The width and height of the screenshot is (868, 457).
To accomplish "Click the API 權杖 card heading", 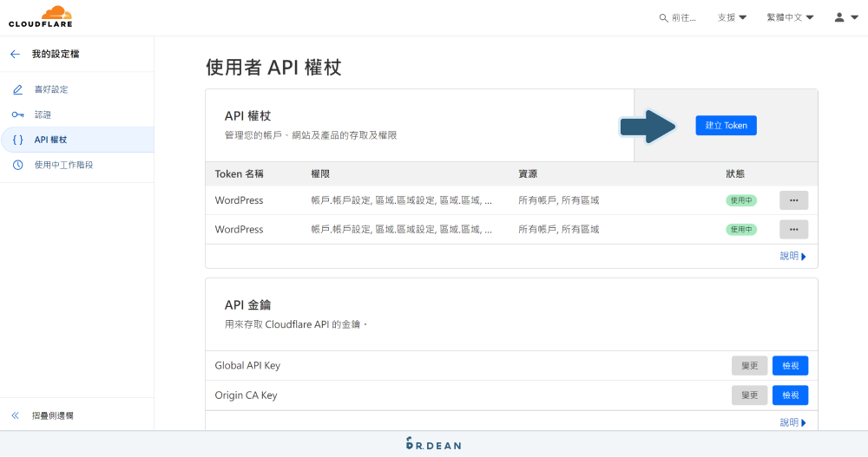I will (x=247, y=116).
